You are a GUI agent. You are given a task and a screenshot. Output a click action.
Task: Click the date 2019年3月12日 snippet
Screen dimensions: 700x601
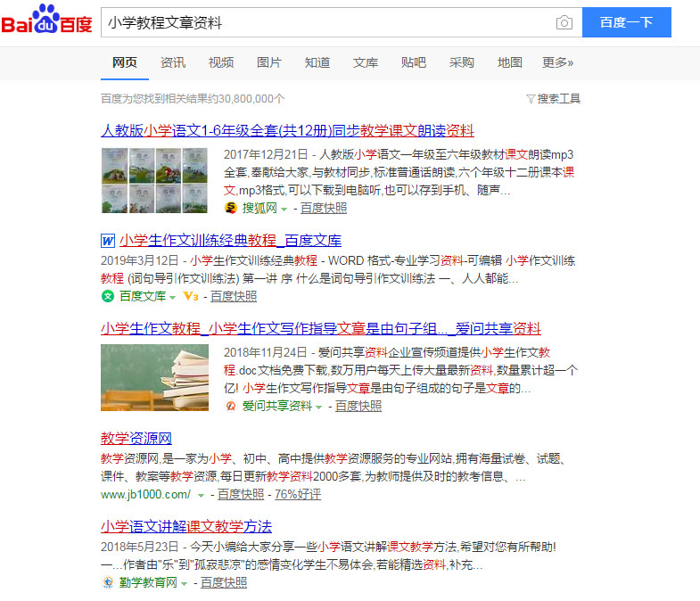(x=140, y=260)
